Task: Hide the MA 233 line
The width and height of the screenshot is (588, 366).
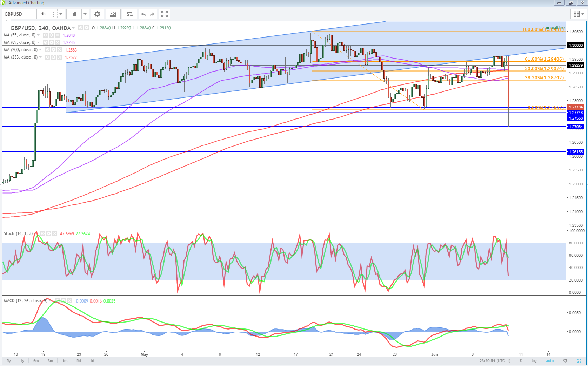Action: (48, 57)
